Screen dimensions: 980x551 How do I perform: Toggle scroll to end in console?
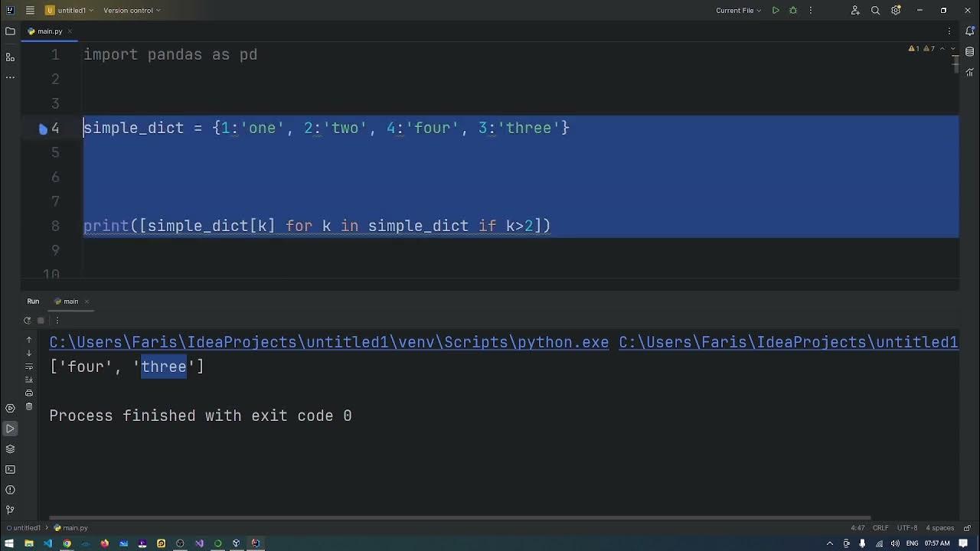[29, 380]
